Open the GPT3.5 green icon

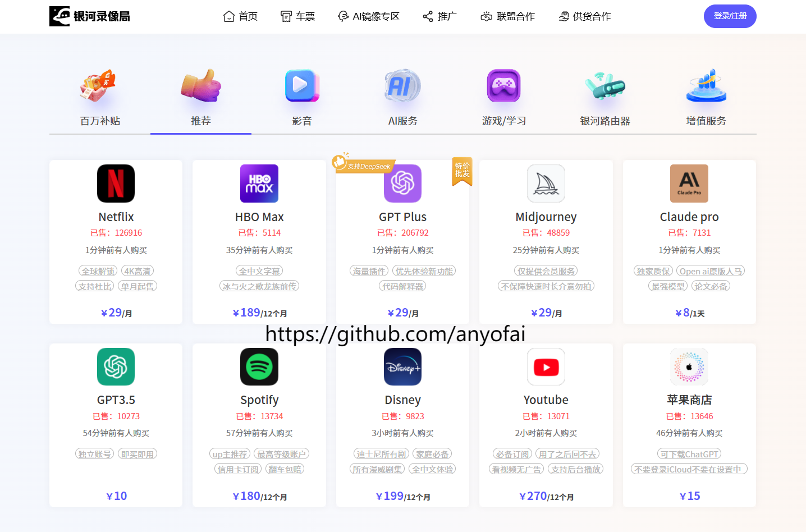[116, 366]
